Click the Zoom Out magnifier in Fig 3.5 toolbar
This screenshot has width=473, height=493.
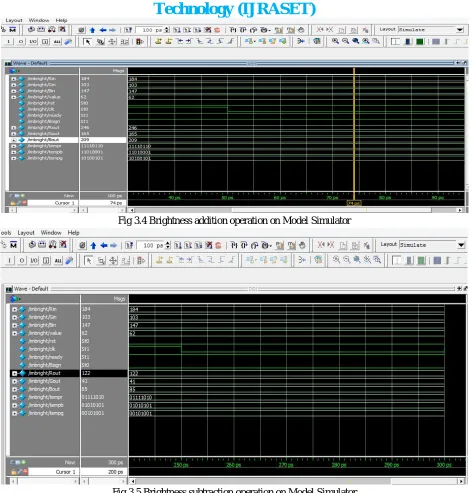[347, 260]
